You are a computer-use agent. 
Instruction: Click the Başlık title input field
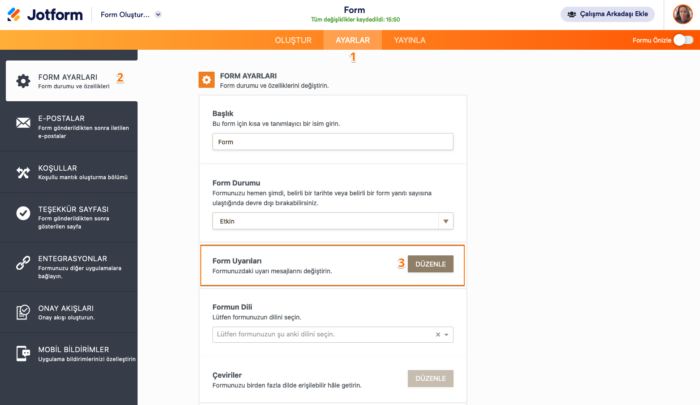point(333,142)
